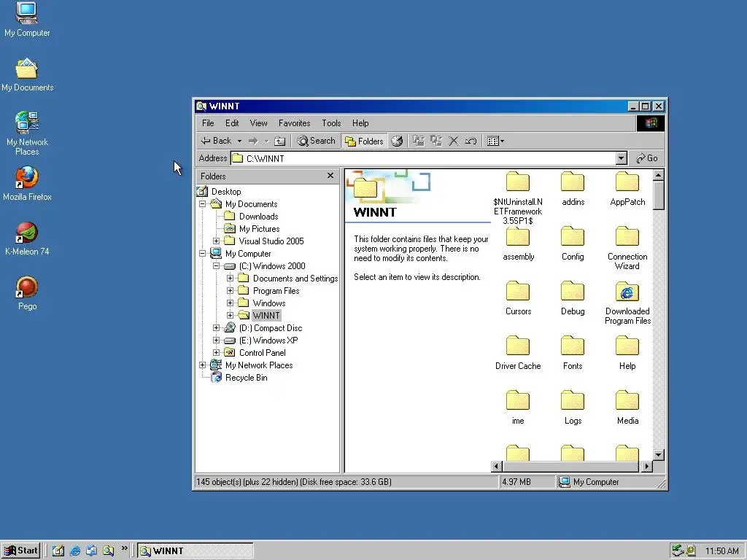Viewport: 747px width, 560px height.
Task: Launch Internet Explorer from Quick Launch
Action: 75,551
